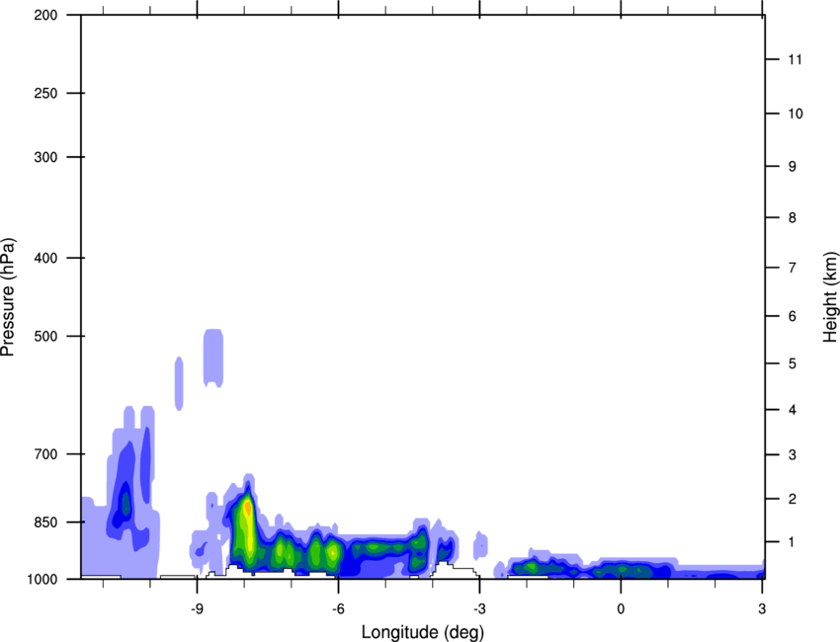840x642 pixels.
Task: Select the 250 pressure tick label
Action: [x=46, y=93]
